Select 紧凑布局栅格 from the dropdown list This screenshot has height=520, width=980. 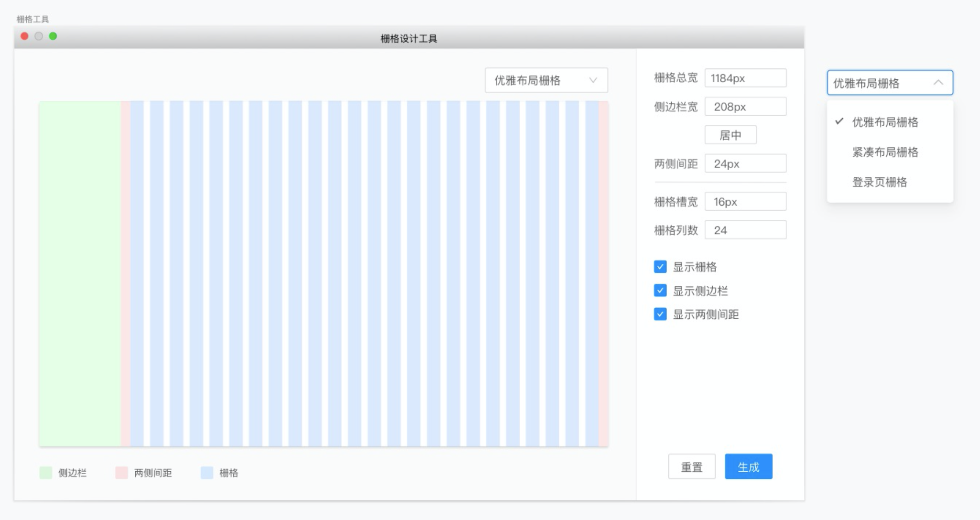(x=885, y=152)
